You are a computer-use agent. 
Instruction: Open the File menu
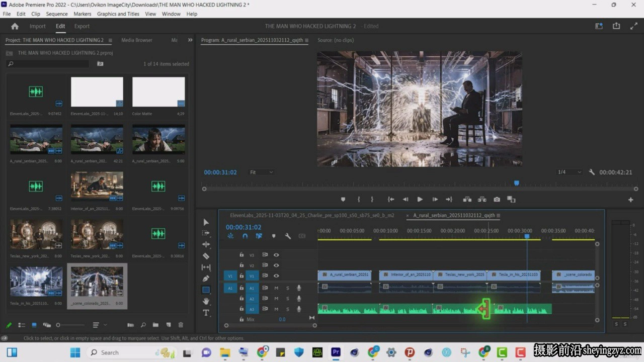(7, 14)
